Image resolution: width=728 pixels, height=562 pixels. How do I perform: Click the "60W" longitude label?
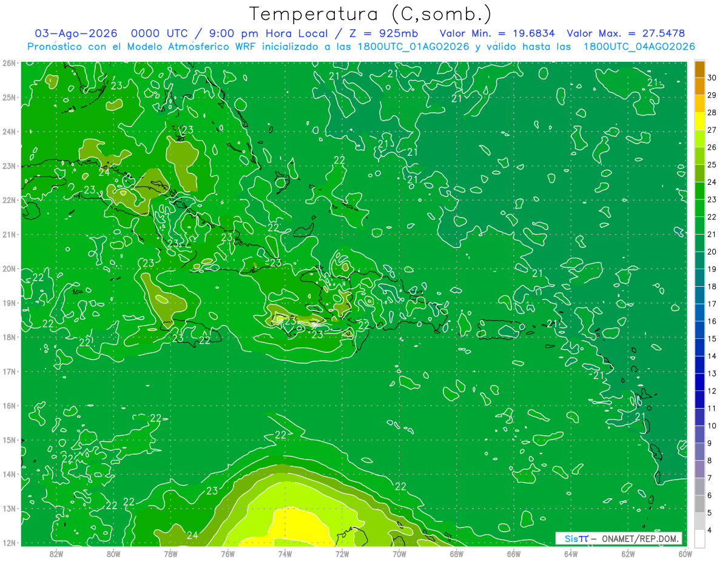click(x=686, y=554)
